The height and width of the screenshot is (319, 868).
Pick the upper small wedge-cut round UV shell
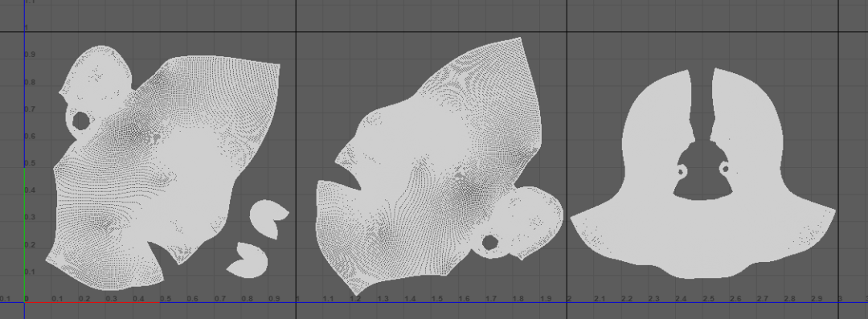pos(269,219)
